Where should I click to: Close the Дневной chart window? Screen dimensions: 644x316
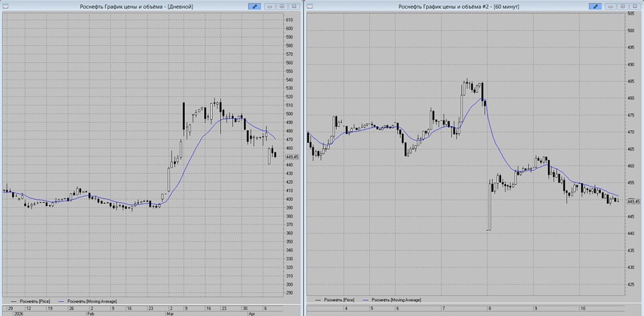pos(294,6)
